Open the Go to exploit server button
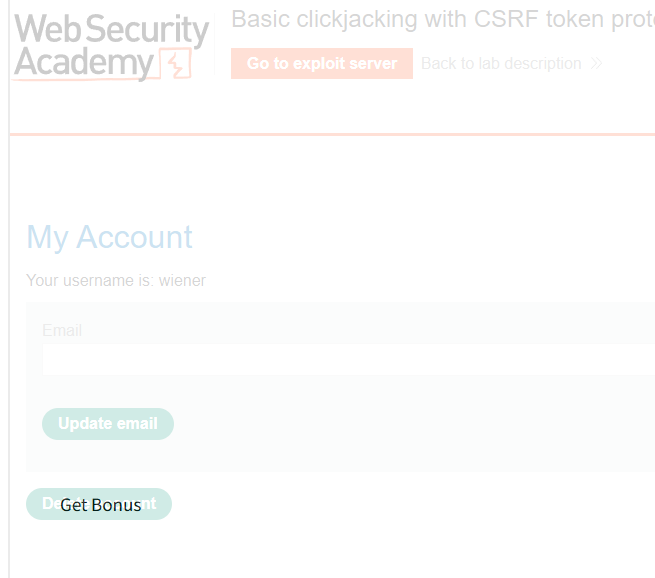 pos(322,63)
